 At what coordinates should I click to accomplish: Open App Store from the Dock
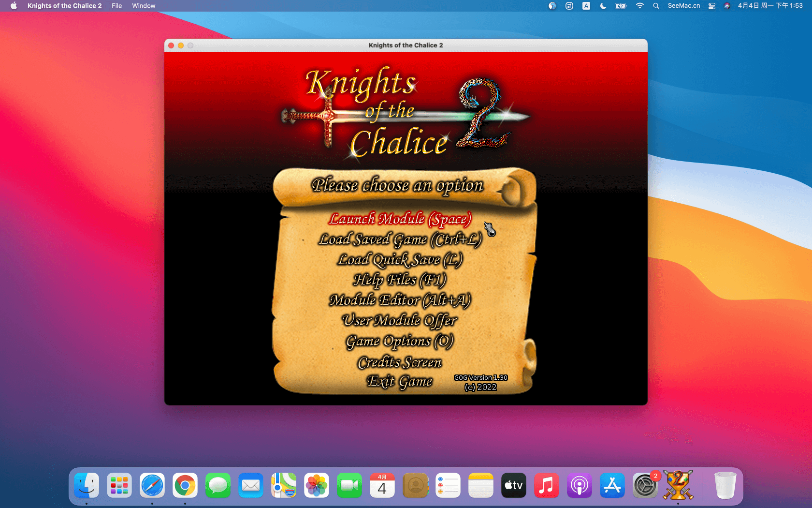(612, 485)
